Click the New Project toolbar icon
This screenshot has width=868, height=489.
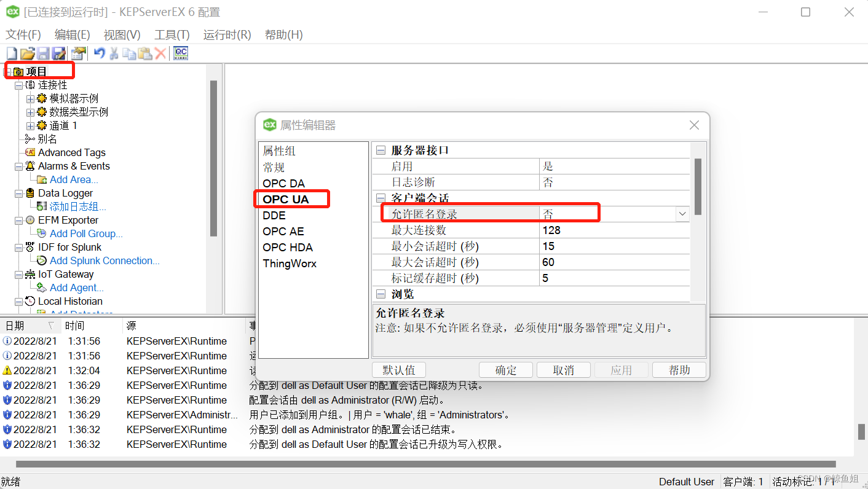12,53
